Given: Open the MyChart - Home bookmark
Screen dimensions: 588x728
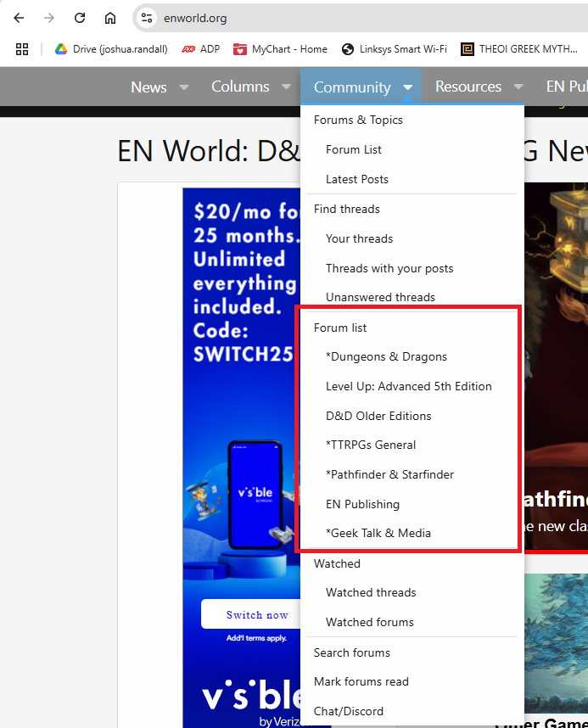Looking at the screenshot, I should pos(280,48).
